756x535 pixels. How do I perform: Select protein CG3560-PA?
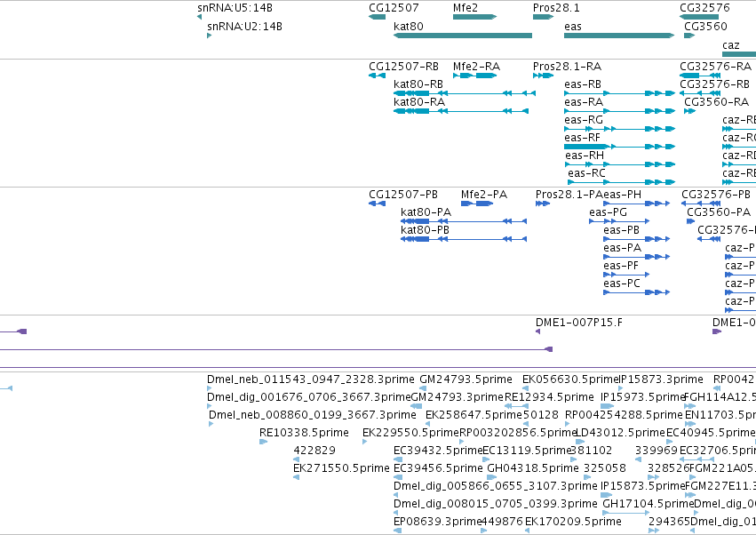coord(690,221)
